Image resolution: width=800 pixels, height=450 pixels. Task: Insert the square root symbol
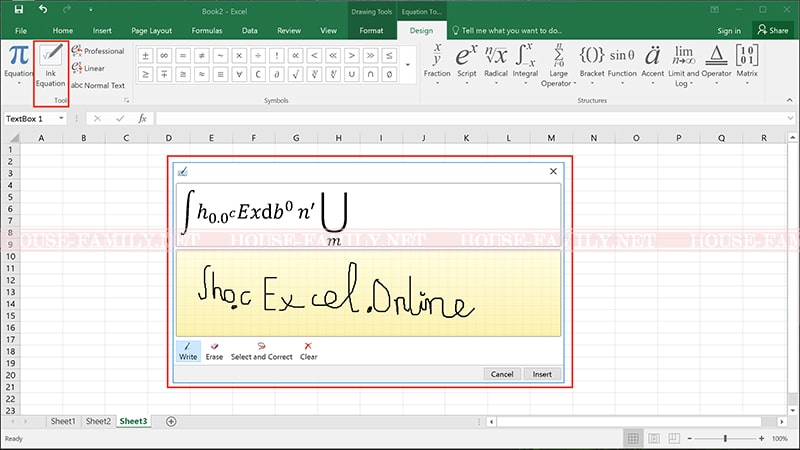[295, 74]
